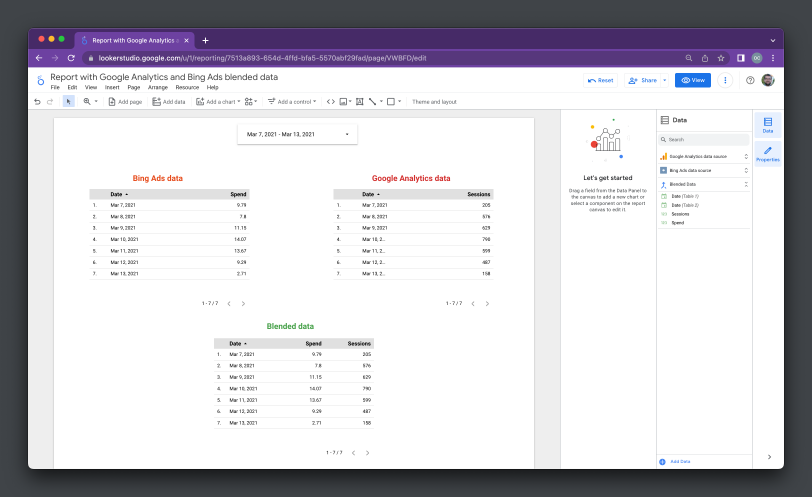Image resolution: width=812 pixels, height=497 pixels.
Task: Open the Page menu
Action: pos(134,87)
